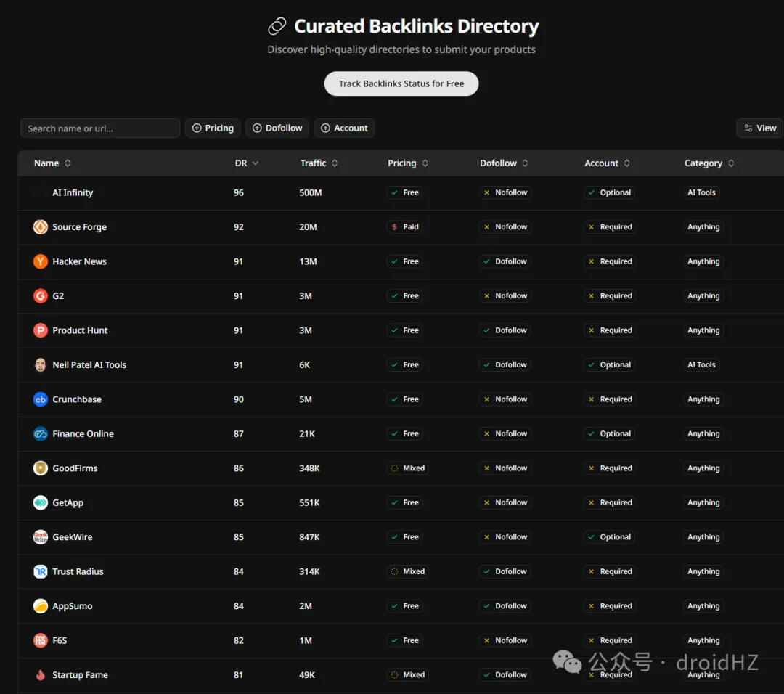Click the Neil Patel avatar icon
The height and width of the screenshot is (694, 784).
pyautogui.click(x=41, y=365)
